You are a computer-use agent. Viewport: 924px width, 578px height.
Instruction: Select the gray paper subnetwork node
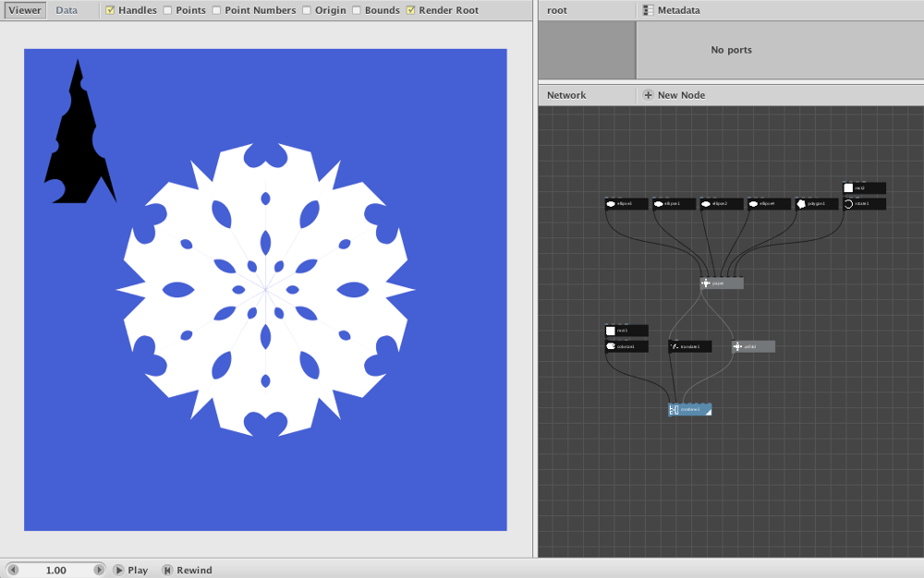click(722, 283)
